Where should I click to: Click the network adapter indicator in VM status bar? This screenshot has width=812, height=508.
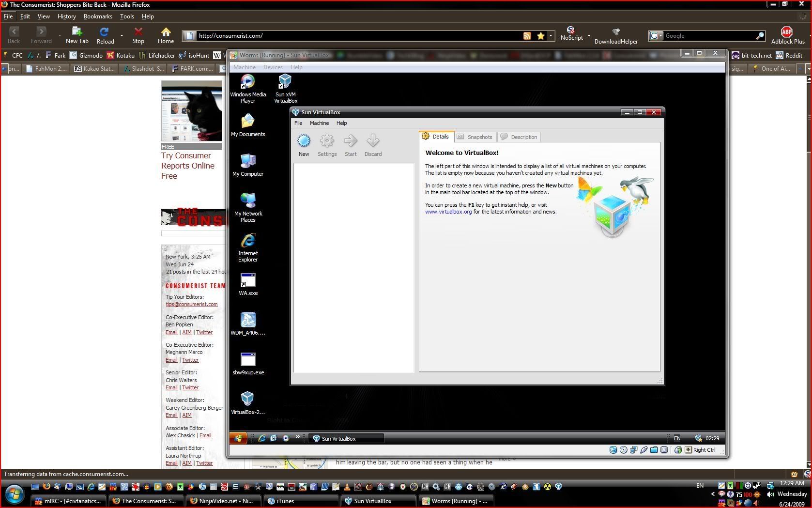(x=633, y=450)
